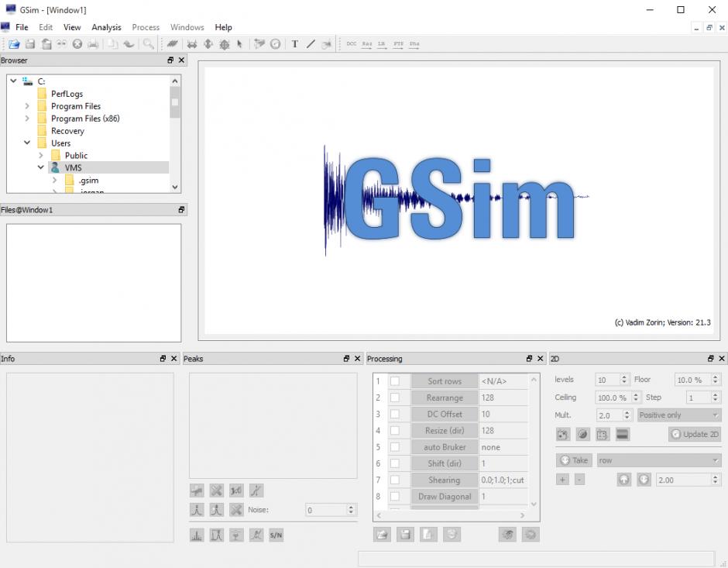Click the vertical scale toolbar icon

(208, 44)
